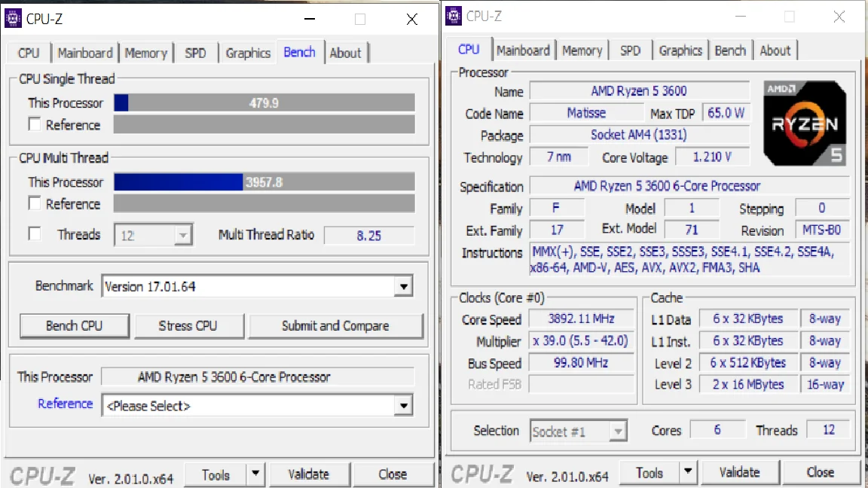
Task: Select Bench tab in left window
Action: [299, 52]
